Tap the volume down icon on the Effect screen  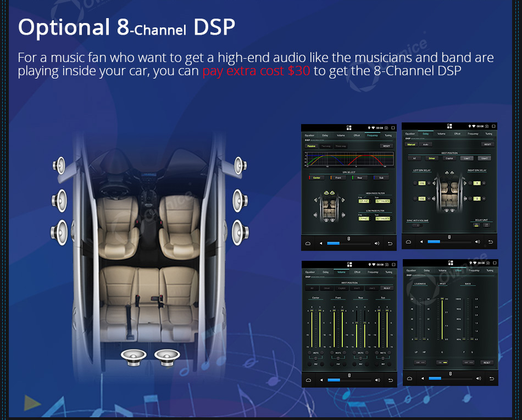point(423,378)
